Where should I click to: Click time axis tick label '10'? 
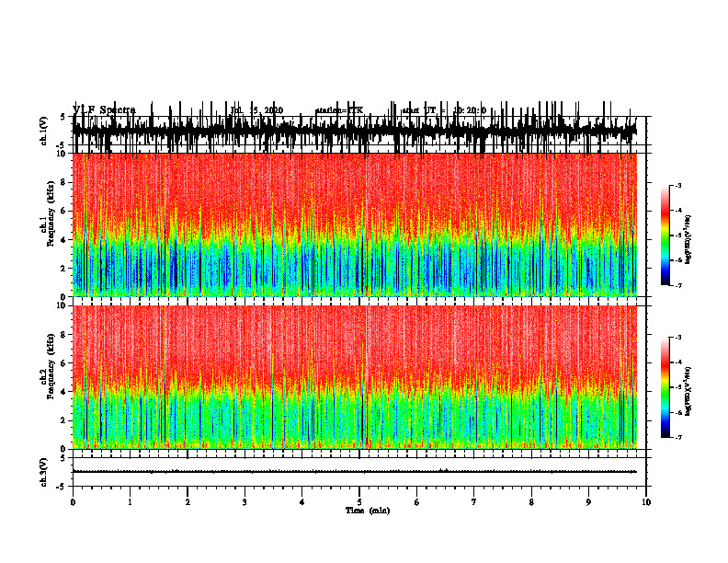646,502
